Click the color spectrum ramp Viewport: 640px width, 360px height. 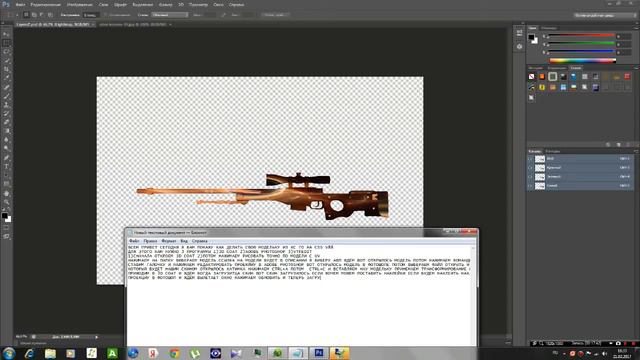click(583, 61)
